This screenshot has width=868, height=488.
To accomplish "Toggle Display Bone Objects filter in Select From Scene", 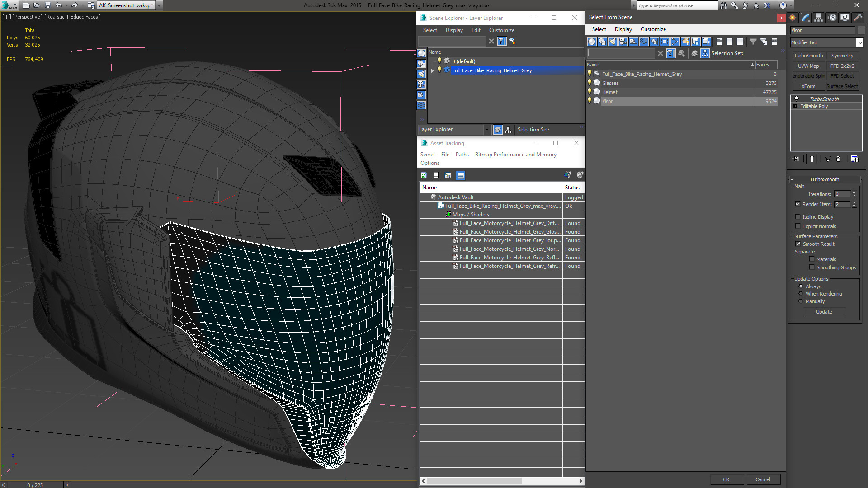I will click(675, 42).
